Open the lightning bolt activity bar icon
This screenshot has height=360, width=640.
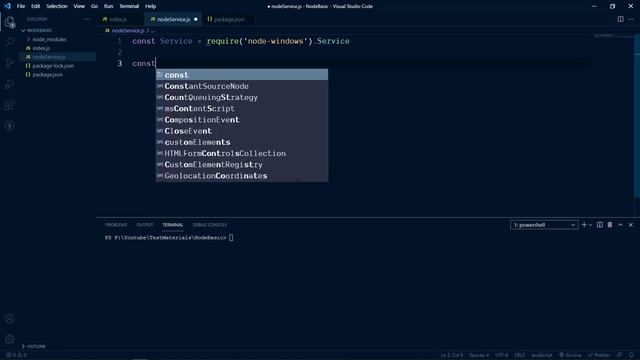pos(10,126)
